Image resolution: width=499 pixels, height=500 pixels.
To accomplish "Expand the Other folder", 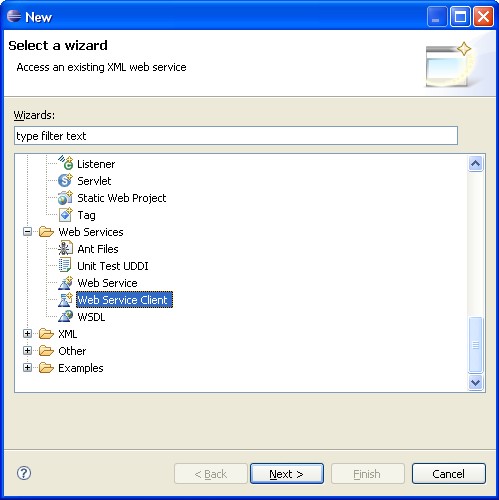I will click(28, 350).
